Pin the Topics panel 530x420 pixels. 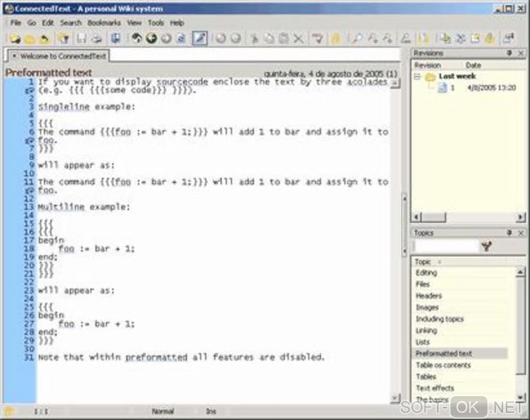pyautogui.click(x=509, y=233)
